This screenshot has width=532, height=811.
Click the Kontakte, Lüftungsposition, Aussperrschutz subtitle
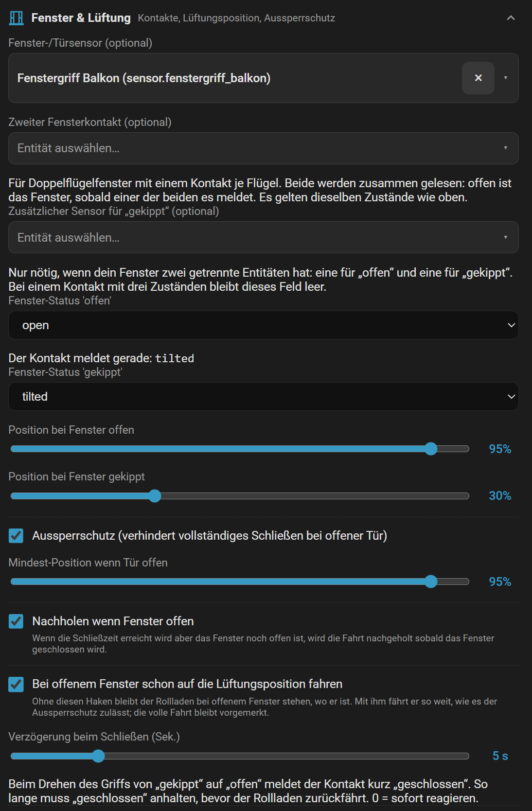pyautogui.click(x=236, y=18)
